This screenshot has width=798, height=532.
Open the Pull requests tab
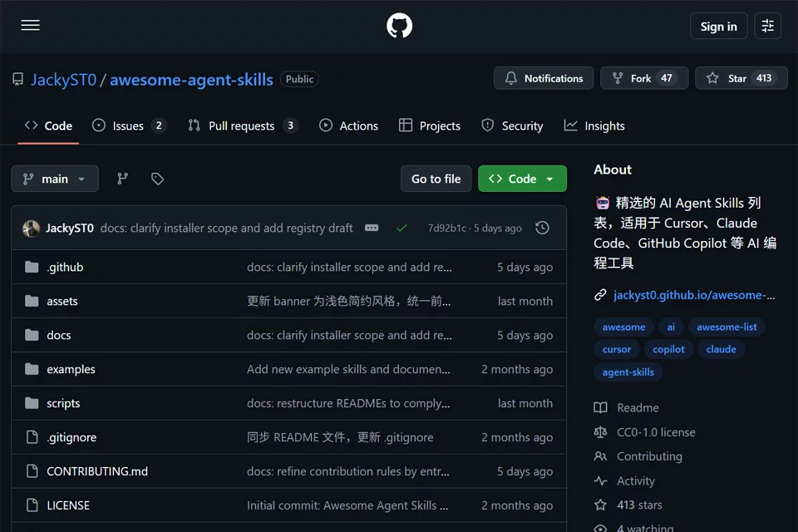(x=243, y=126)
